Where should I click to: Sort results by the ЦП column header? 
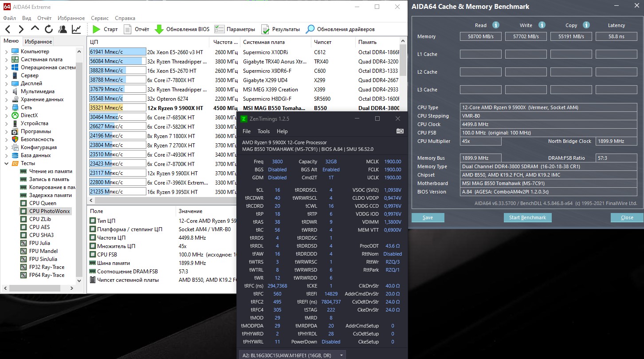click(x=149, y=42)
